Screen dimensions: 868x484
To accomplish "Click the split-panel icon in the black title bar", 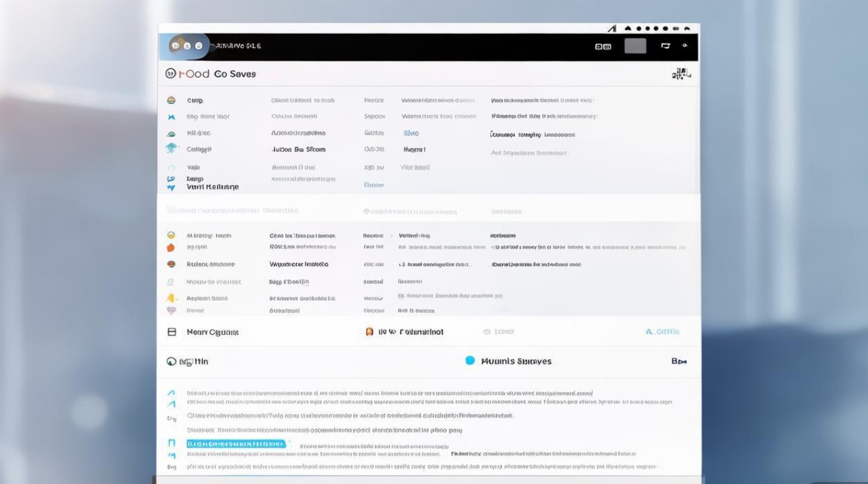I will 603,46.
